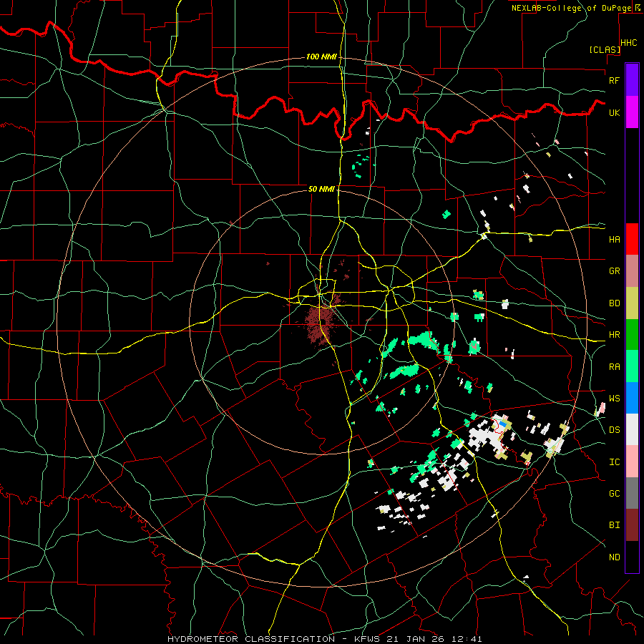This screenshot has width=644, height=644.
Task: Click the 'UK' legend label
Action: click(x=614, y=112)
